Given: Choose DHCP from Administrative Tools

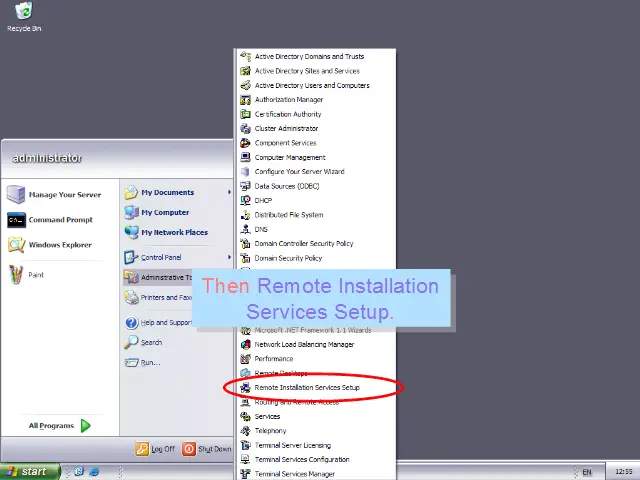Looking at the screenshot, I should pyautogui.click(x=263, y=200).
